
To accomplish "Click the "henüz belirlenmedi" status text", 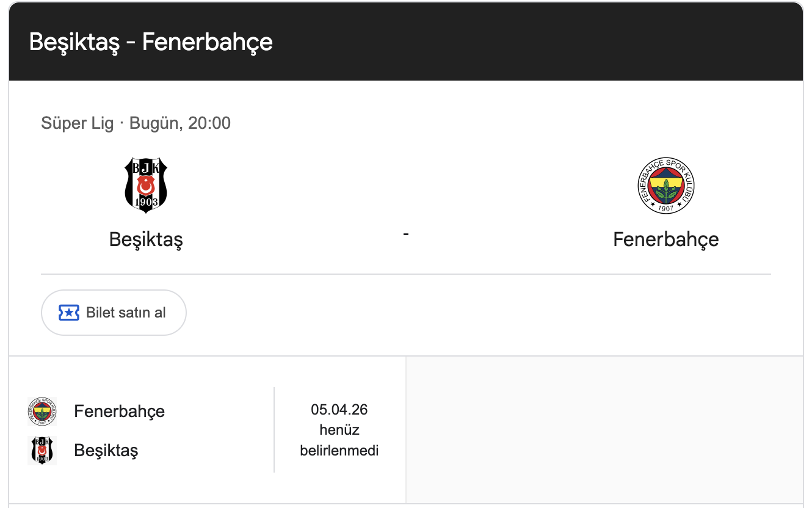I will [x=339, y=441].
